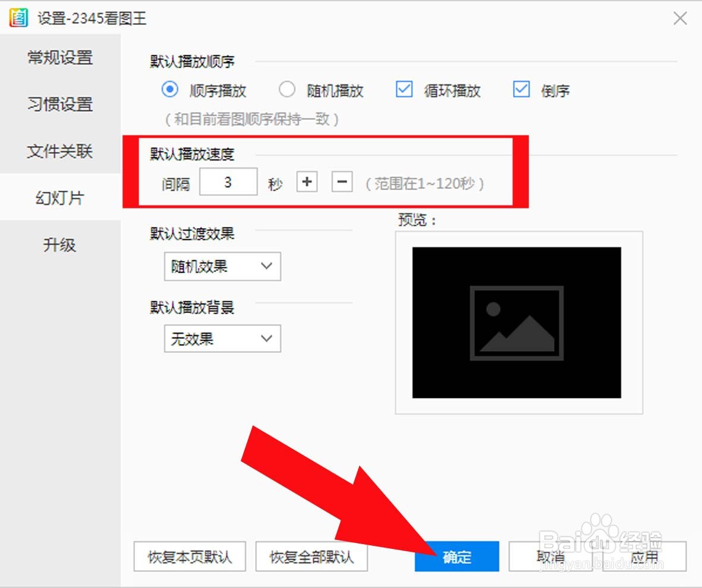Uncheck the 倒序 checkbox
The image size is (702, 588).
click(521, 90)
